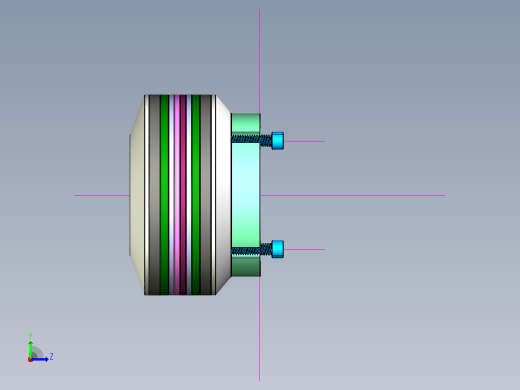The image size is (520, 390).
Task: Select the left gray ring band
Action: point(155,195)
